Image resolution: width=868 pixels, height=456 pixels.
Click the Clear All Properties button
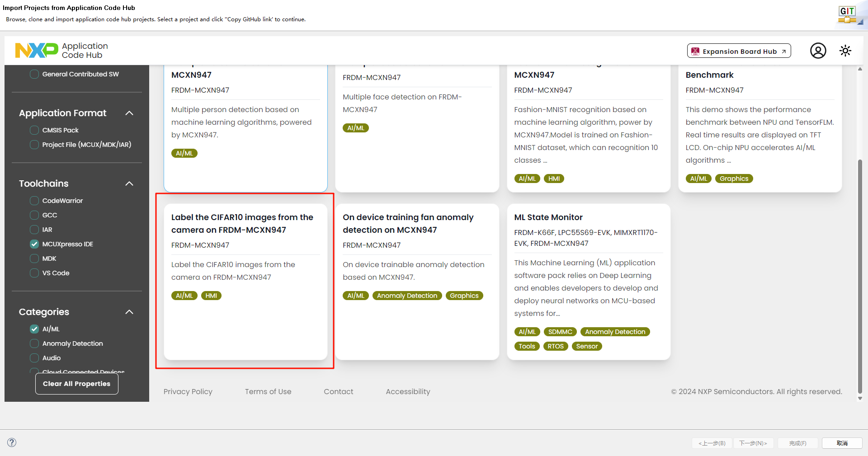(77, 384)
